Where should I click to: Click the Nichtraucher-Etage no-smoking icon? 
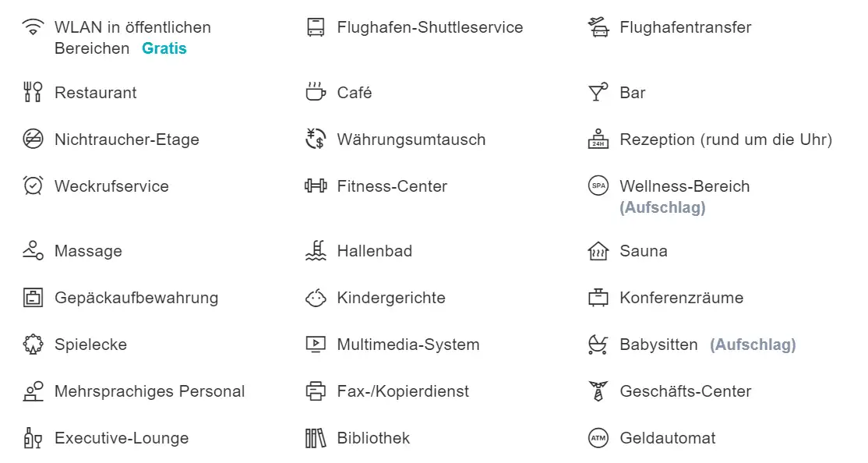(x=33, y=140)
